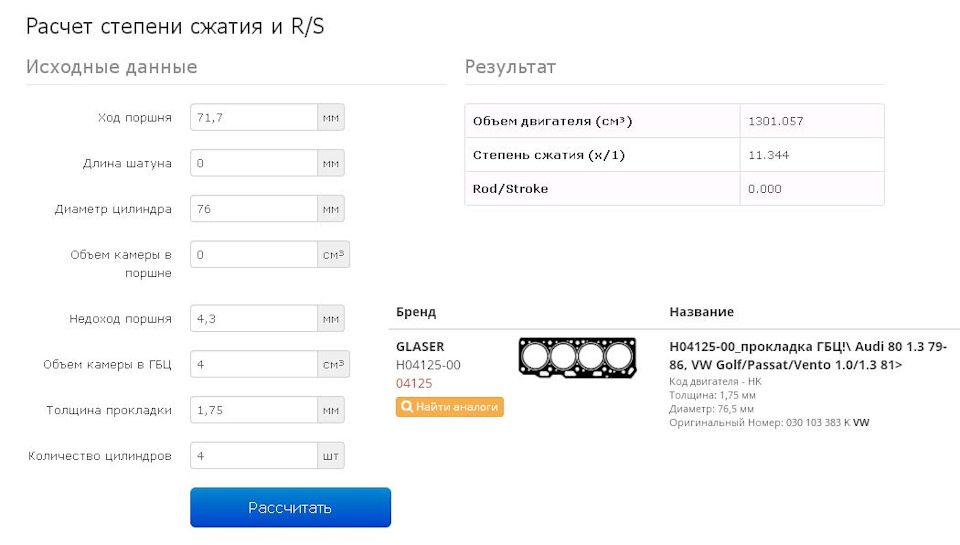Edit the Объем камеры в поршне field

click(x=254, y=255)
